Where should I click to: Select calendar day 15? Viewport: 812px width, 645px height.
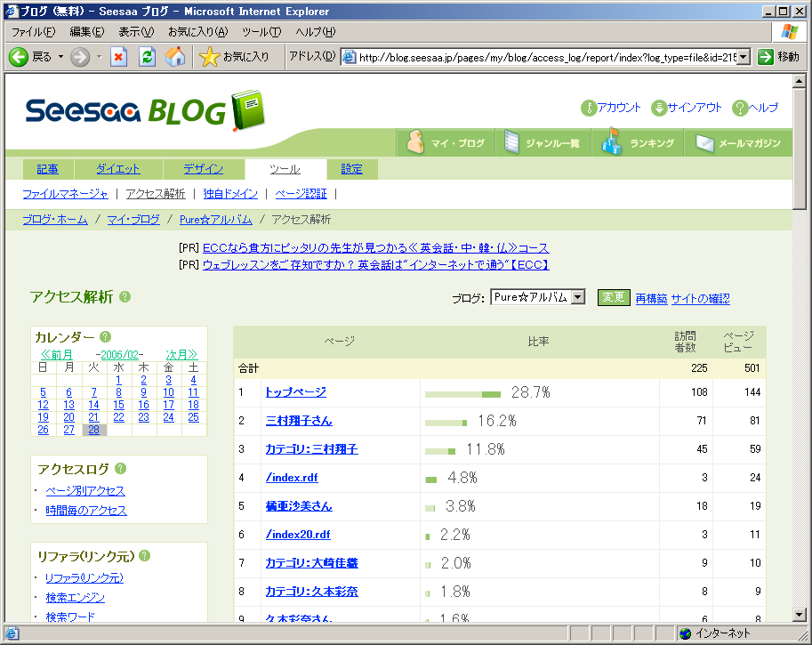click(118, 405)
